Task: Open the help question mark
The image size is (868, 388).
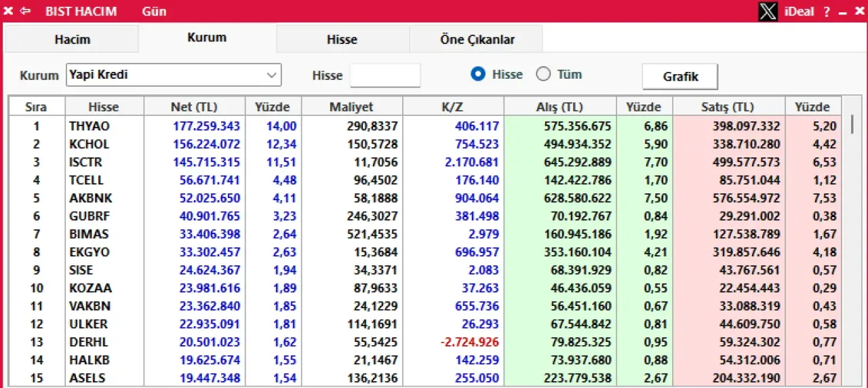Action: [827, 12]
